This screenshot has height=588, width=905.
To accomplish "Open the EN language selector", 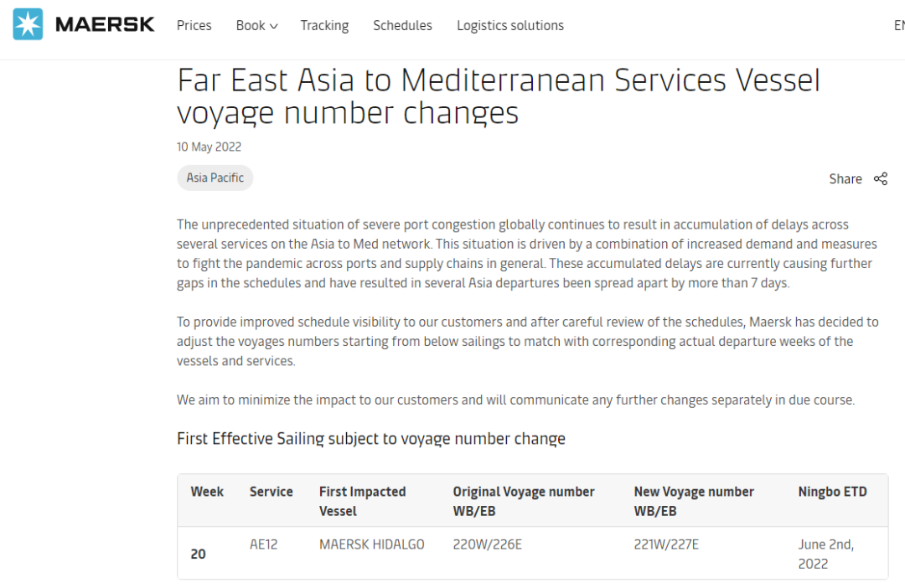I will (898, 26).
